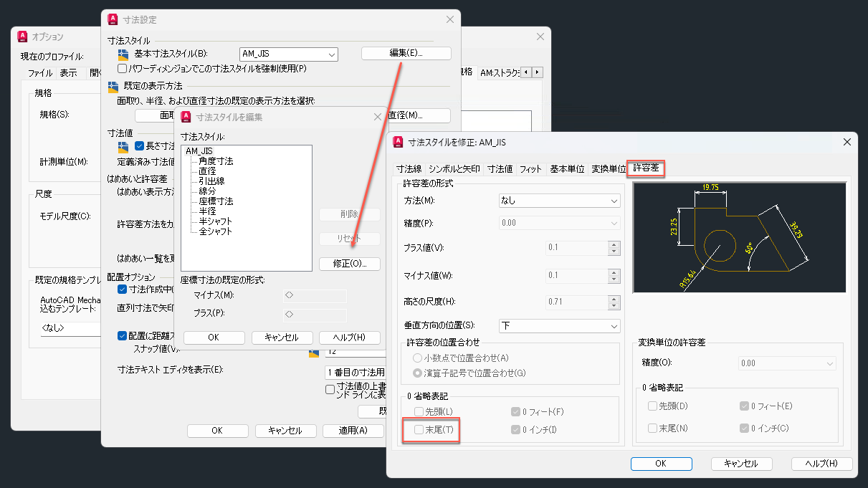Click キャンセル in 寸法スタイルを修正 dialog
The height and width of the screenshot is (488, 868).
click(x=741, y=464)
